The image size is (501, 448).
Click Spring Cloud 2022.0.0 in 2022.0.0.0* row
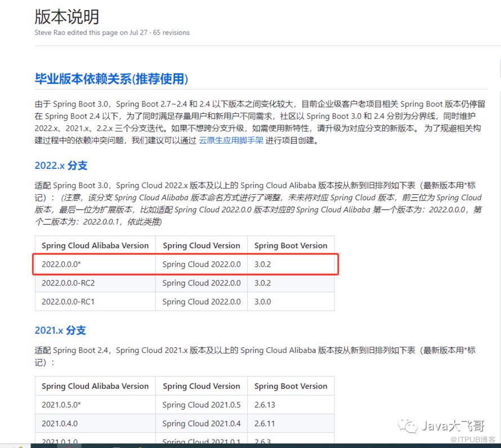click(202, 265)
